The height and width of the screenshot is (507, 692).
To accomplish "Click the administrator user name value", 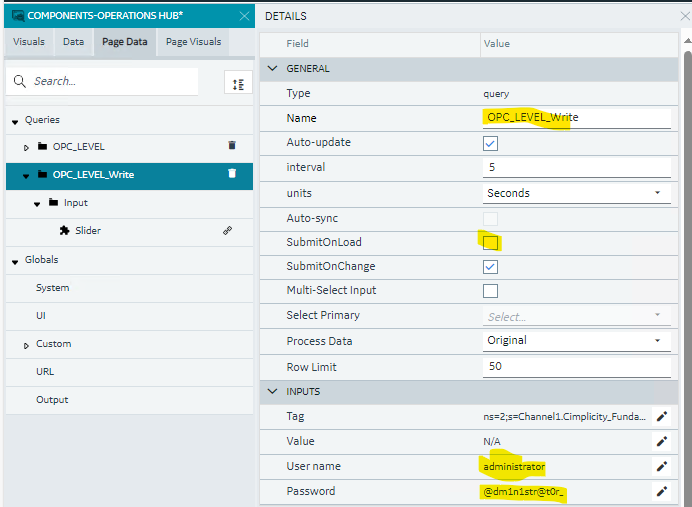I will click(514, 467).
